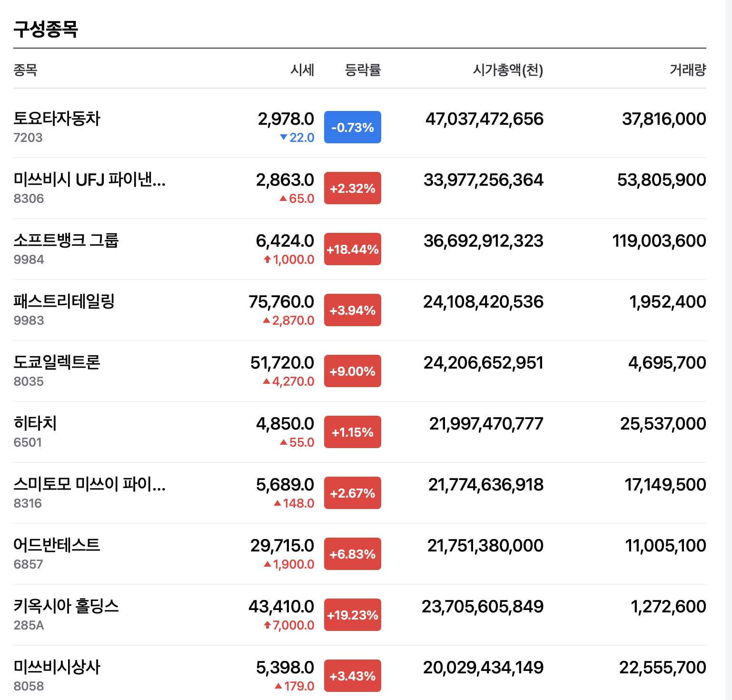Click the volume 22,555,700

663,667
